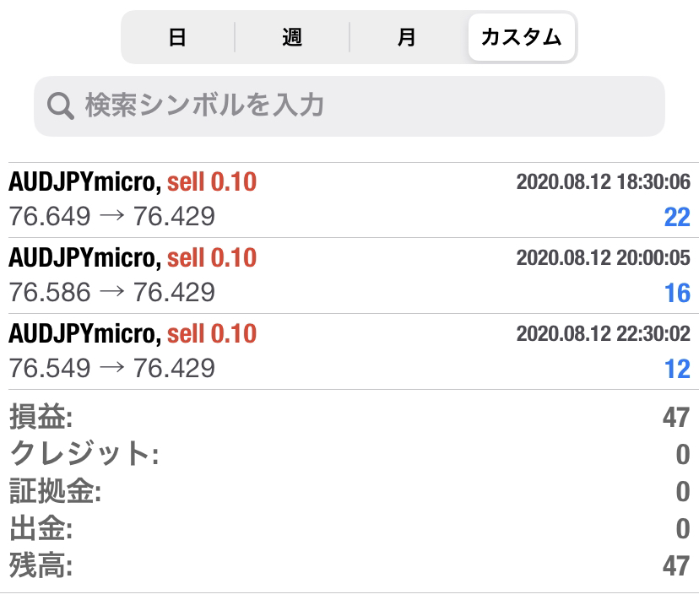Viewport: 699px width, 616px height.
Task: Tap the 76.649 → 76.429 price line
Action: tap(111, 217)
